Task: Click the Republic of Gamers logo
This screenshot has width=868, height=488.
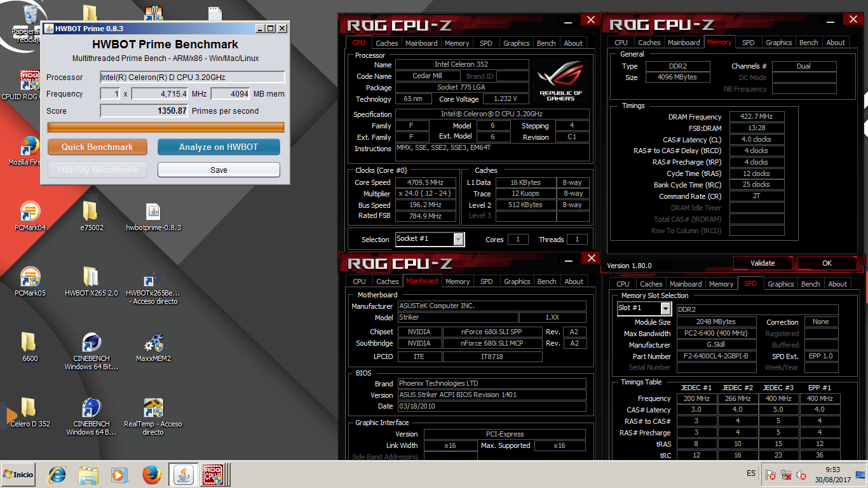Action: [560, 80]
